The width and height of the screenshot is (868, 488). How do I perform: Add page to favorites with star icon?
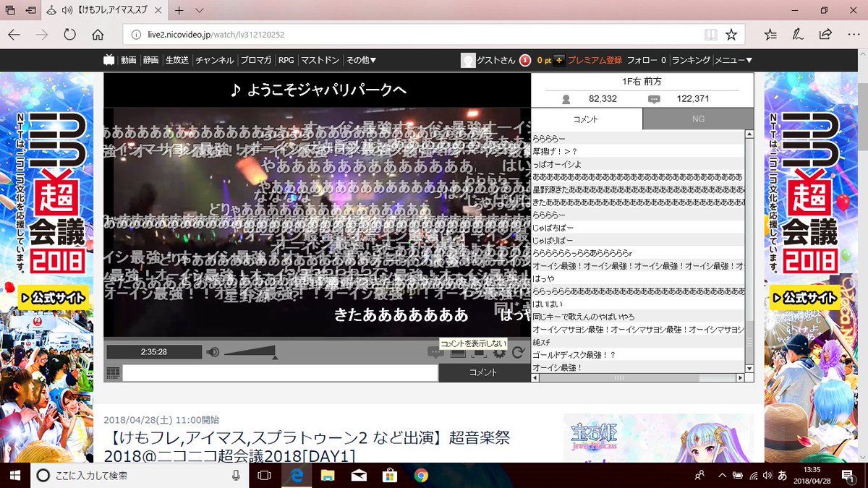731,34
